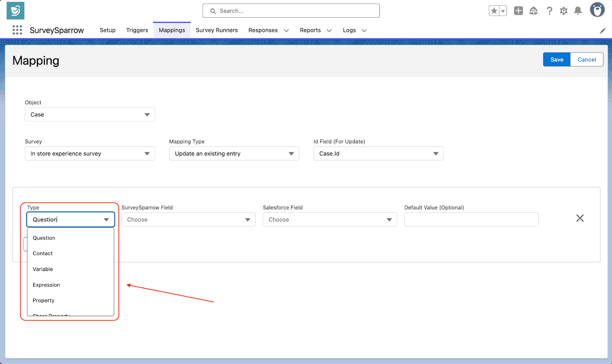Open the Setup gear icon
The height and width of the screenshot is (364, 612).
[563, 11]
